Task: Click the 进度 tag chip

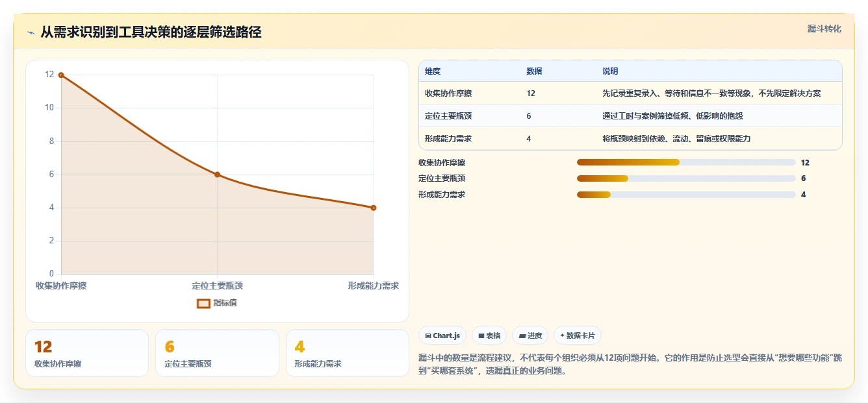Action: pos(530,336)
